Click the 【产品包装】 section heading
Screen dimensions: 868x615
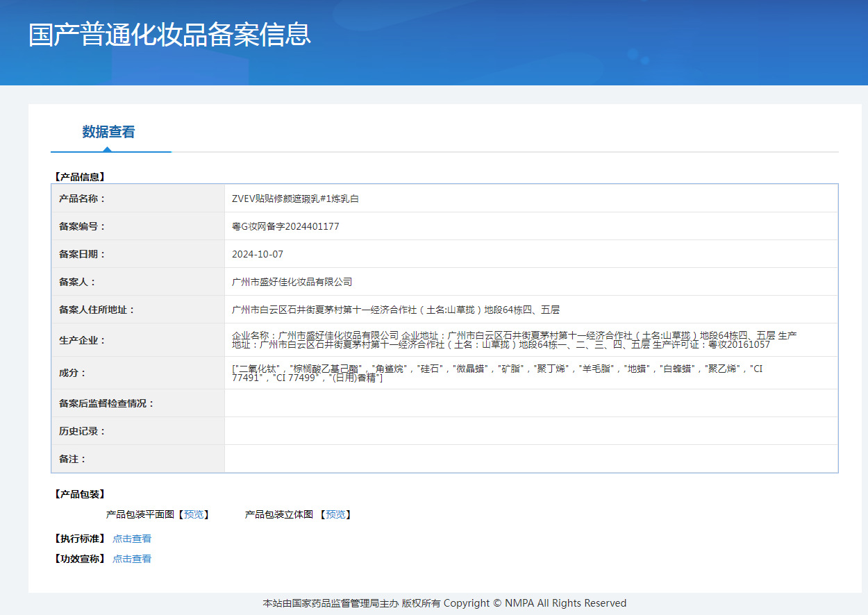click(80, 494)
